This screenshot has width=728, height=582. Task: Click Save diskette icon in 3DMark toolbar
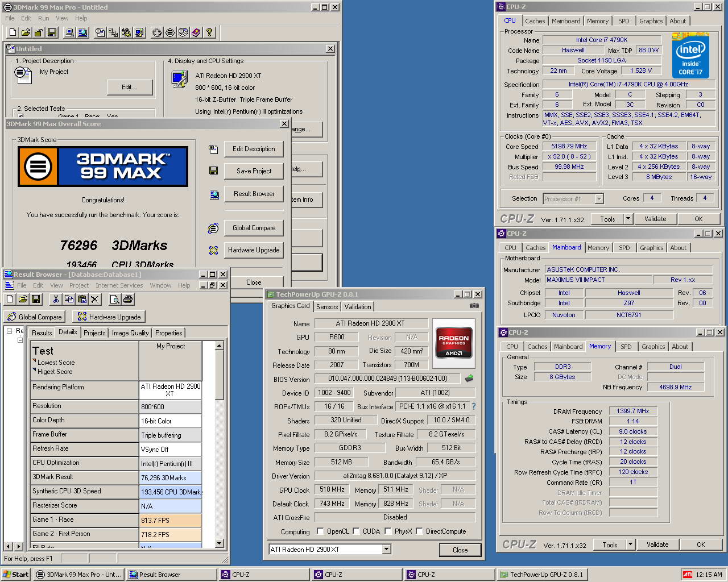click(52, 33)
